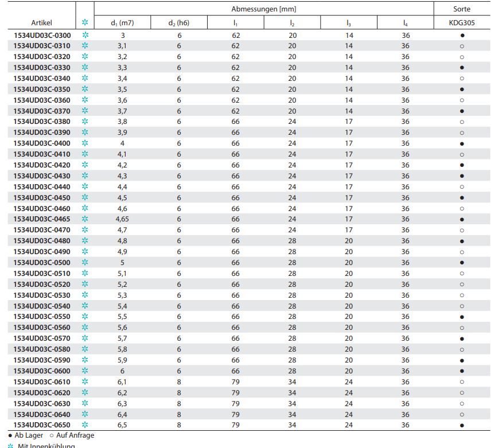Select the snowflake icon in the 1534UD03C-0465 row
Screen dimensions: 502x448
(85, 219)
